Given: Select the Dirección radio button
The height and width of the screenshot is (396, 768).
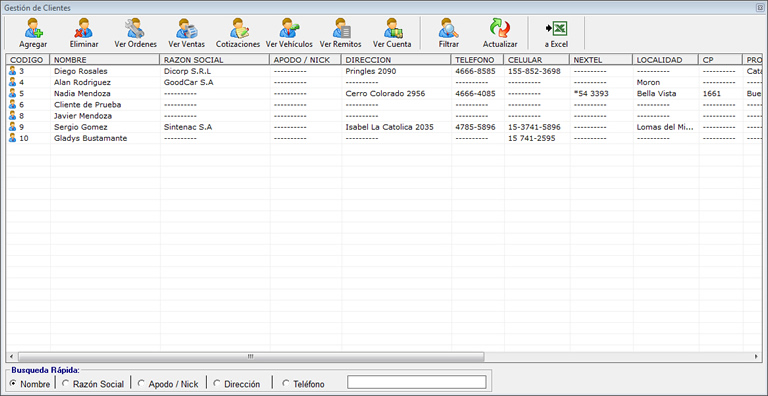Looking at the screenshot, I should tap(217, 383).
